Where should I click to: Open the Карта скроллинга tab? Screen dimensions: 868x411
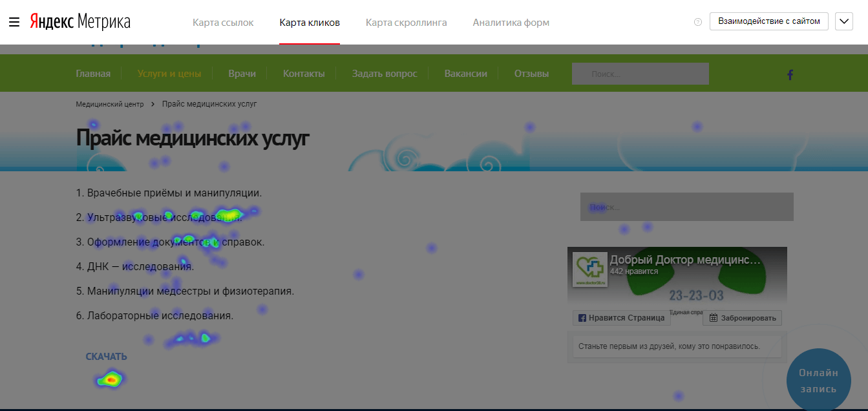tap(406, 23)
